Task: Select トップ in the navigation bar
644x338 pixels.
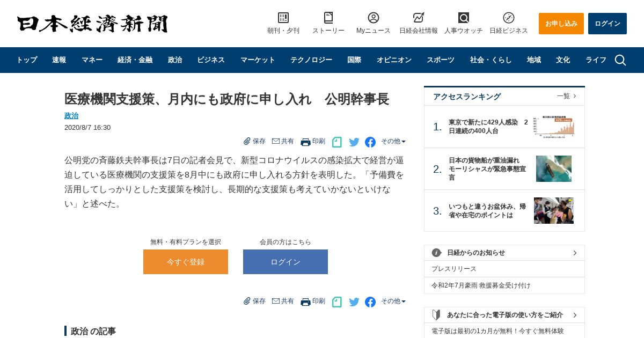Action: [27, 60]
